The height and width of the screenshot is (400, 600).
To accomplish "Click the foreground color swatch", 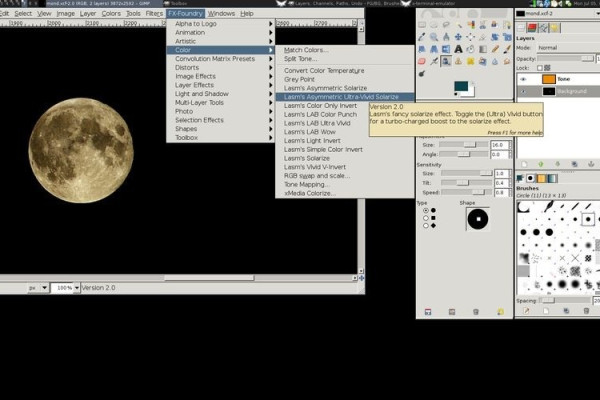I will (463, 88).
